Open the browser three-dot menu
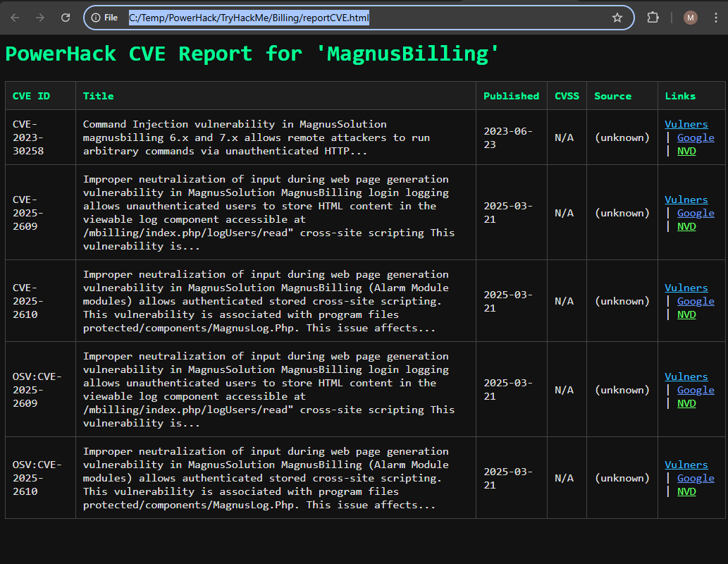 (716, 18)
